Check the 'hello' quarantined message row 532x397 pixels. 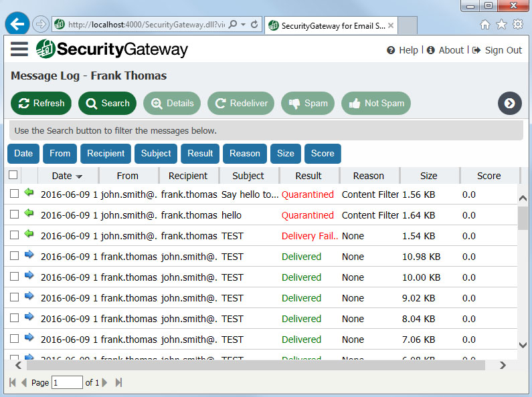pyautogui.click(x=14, y=215)
